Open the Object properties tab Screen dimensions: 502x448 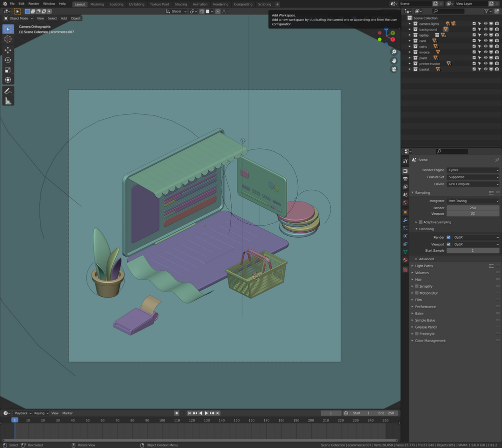[405, 212]
